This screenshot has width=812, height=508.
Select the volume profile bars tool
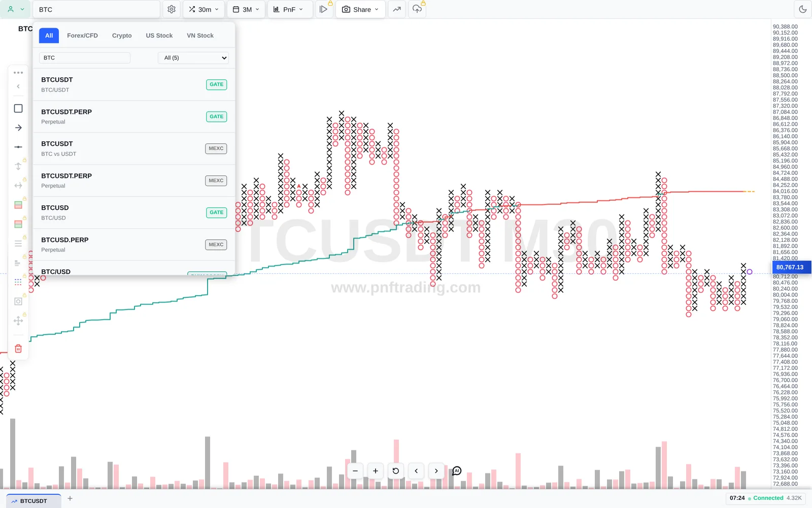[x=18, y=263]
